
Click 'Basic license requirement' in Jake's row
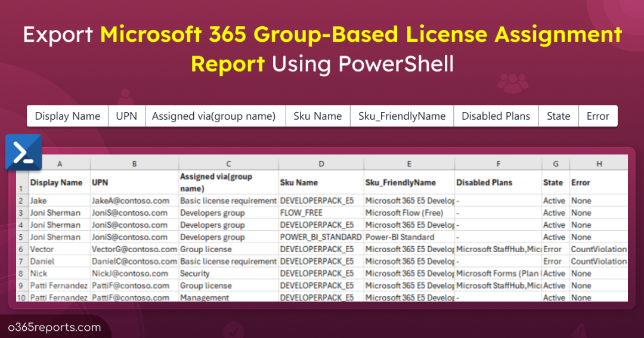(x=228, y=201)
